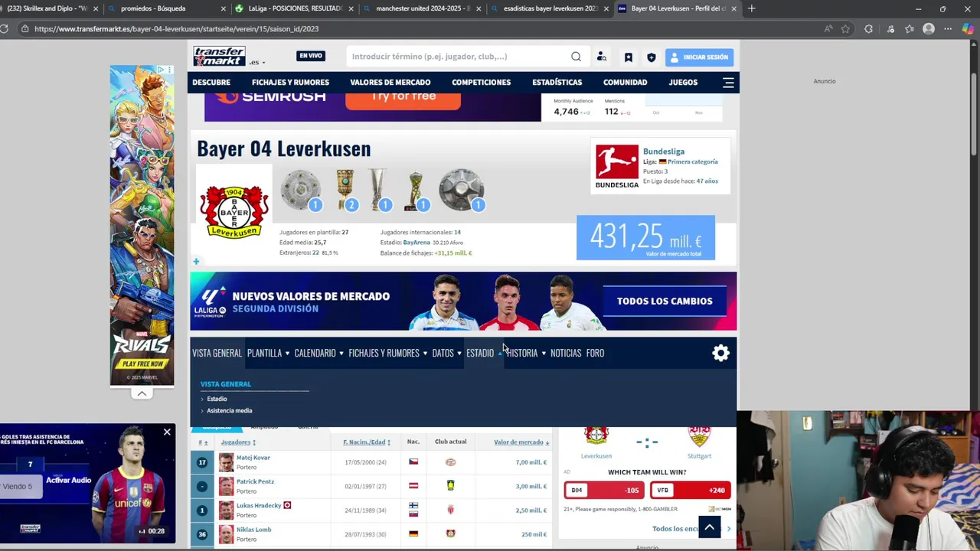Screen dimensions: 980x551
Task: Click the search magnifier icon
Action: click(x=576, y=57)
